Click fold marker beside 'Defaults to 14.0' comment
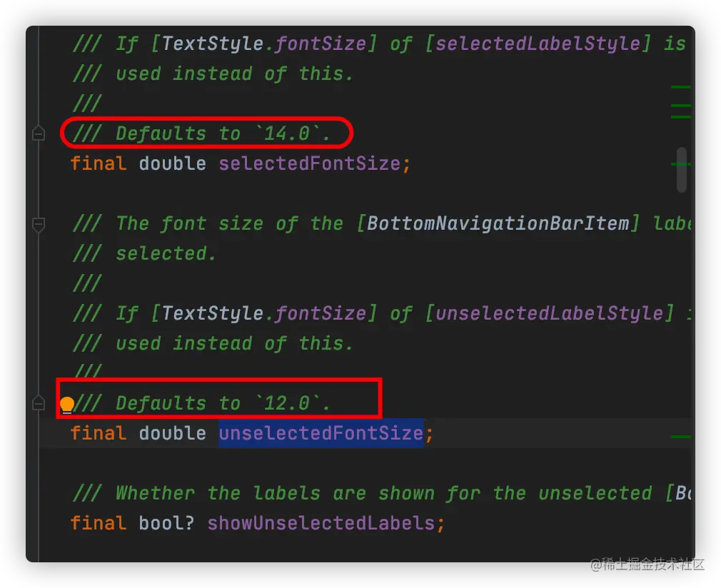This screenshot has width=721, height=588. click(39, 133)
